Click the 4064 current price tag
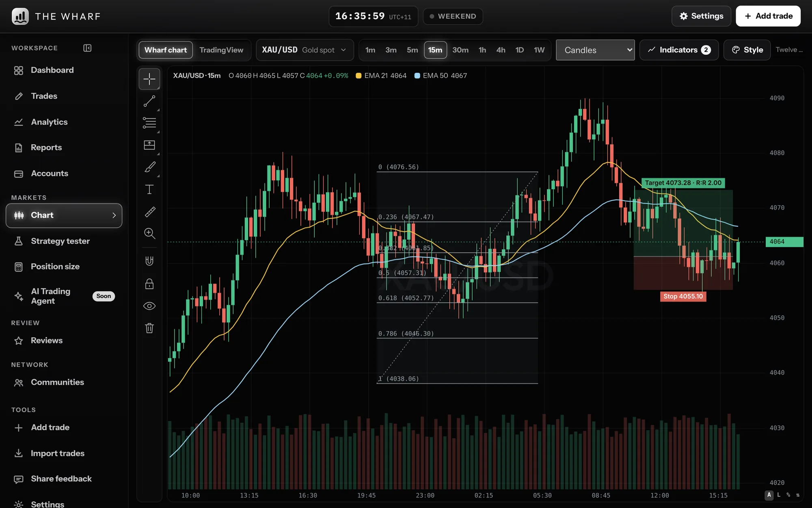The height and width of the screenshot is (508, 812). (784, 242)
